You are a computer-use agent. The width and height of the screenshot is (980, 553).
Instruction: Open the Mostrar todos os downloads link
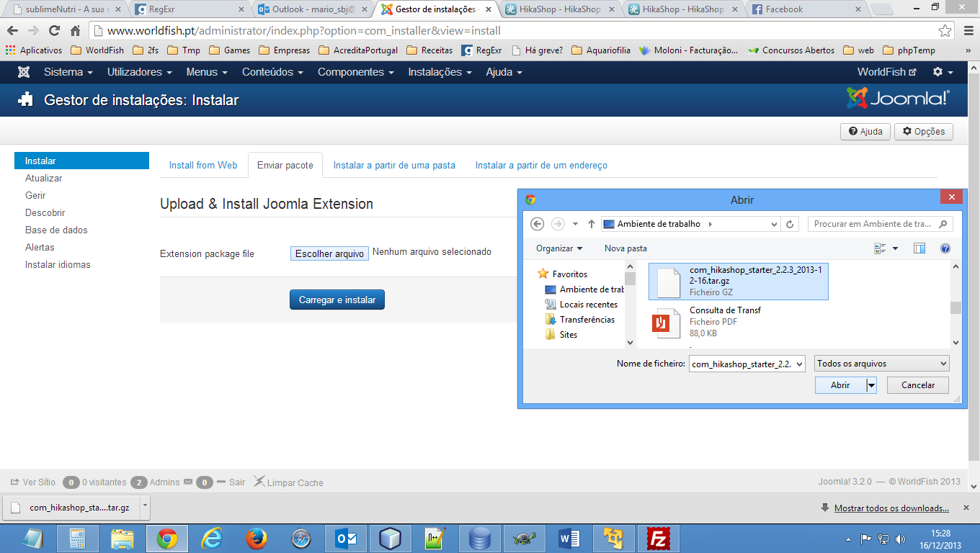(891, 508)
